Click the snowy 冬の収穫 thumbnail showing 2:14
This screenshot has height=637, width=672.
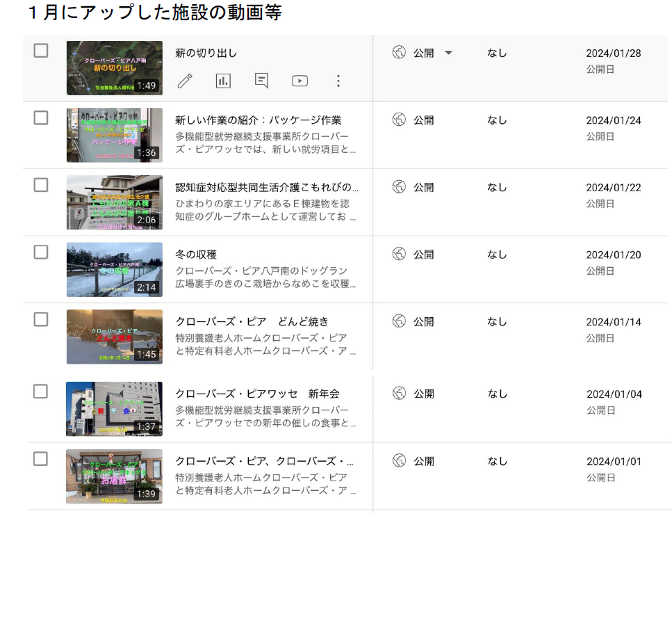[x=115, y=269]
